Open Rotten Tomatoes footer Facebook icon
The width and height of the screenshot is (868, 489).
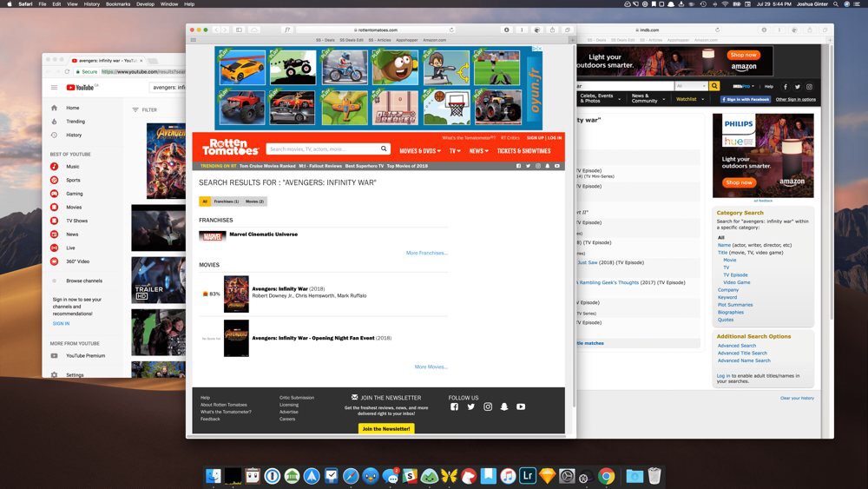coord(454,406)
